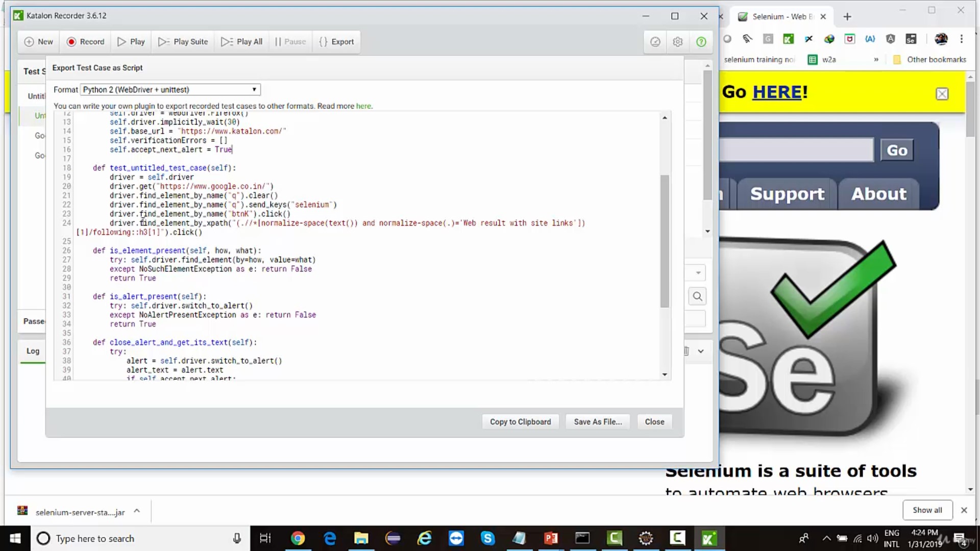980x551 pixels.
Task: Open TeamViewer from the taskbar
Action: [x=456, y=538]
